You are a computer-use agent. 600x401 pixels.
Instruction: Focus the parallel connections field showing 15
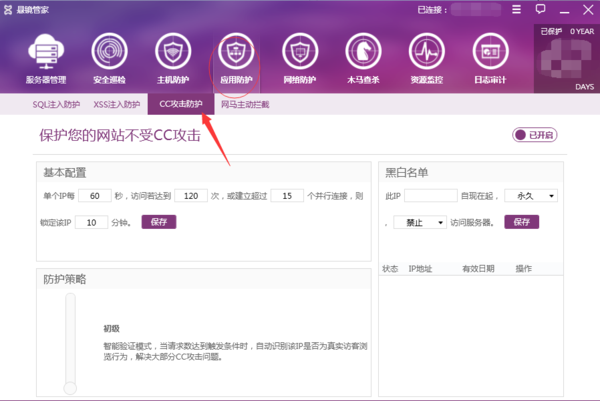[x=287, y=196]
